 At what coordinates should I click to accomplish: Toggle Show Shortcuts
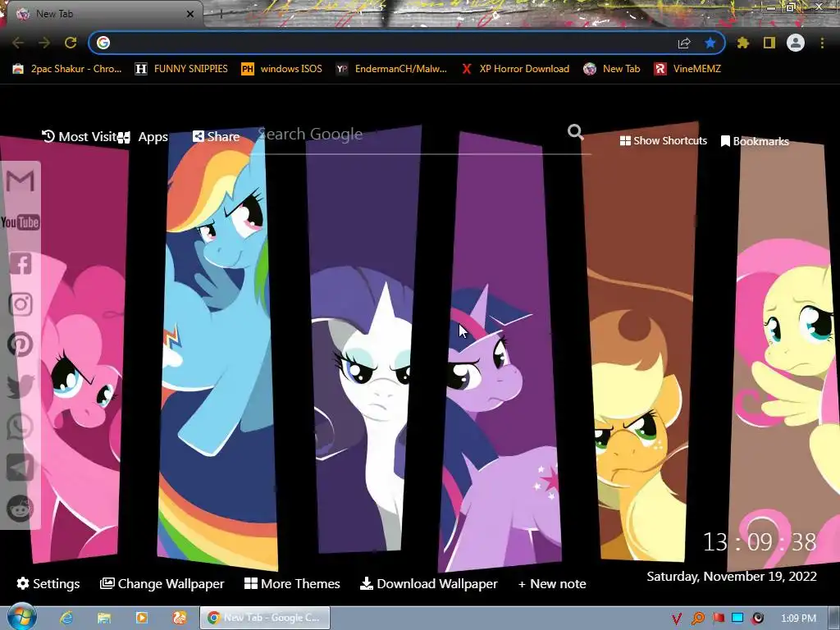(x=663, y=141)
